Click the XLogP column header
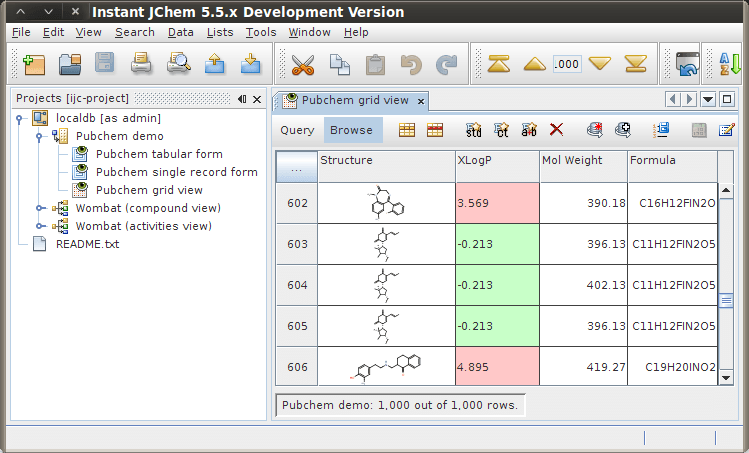 coord(495,160)
